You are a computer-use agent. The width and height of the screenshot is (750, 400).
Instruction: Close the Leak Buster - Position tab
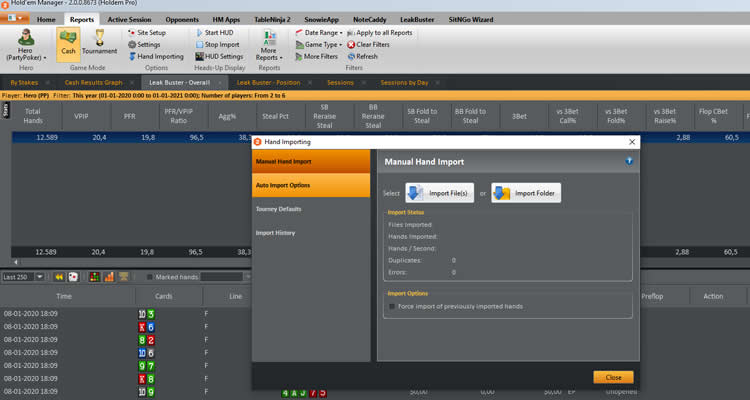click(310, 83)
